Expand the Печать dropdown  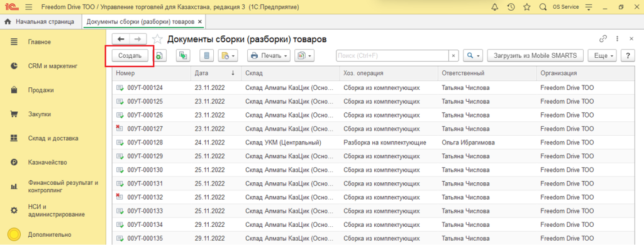pyautogui.click(x=269, y=55)
